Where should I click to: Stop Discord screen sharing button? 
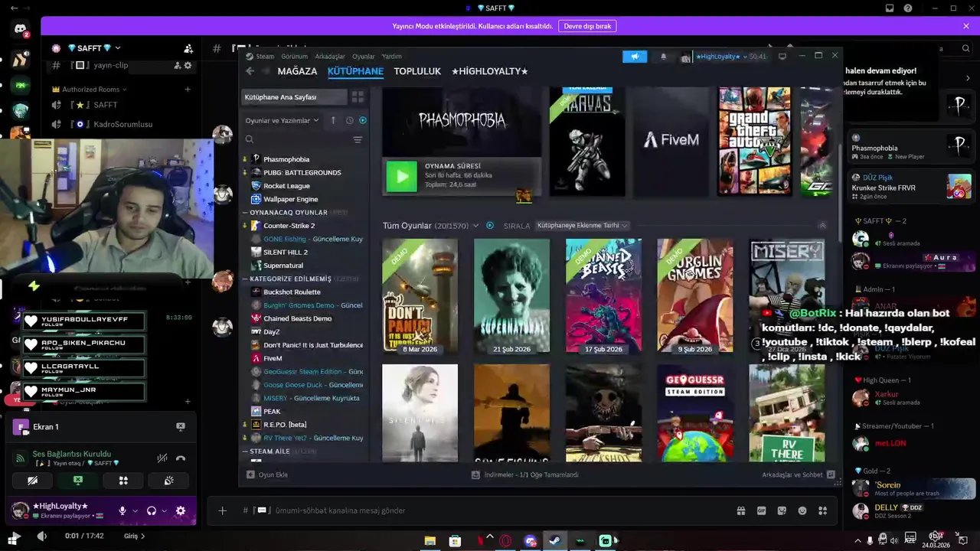pos(77,481)
